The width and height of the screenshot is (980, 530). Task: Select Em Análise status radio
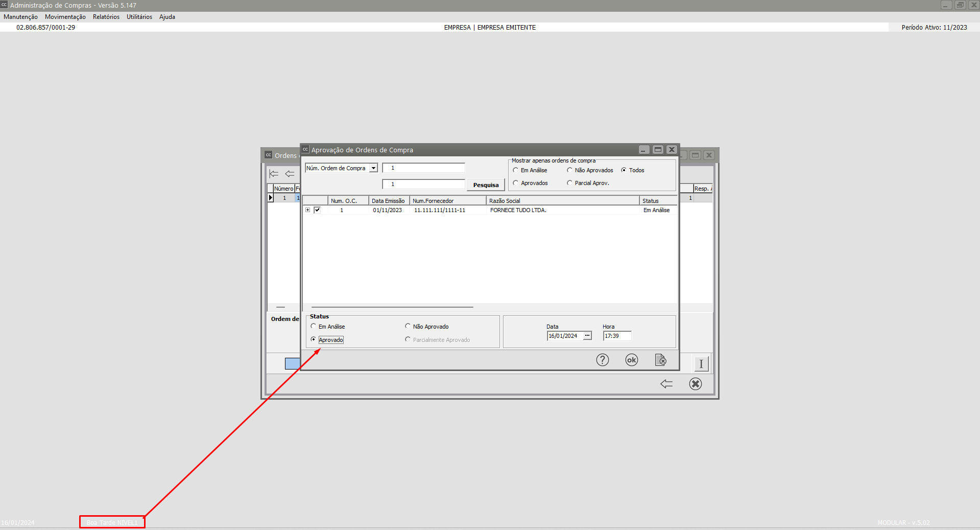tap(314, 326)
